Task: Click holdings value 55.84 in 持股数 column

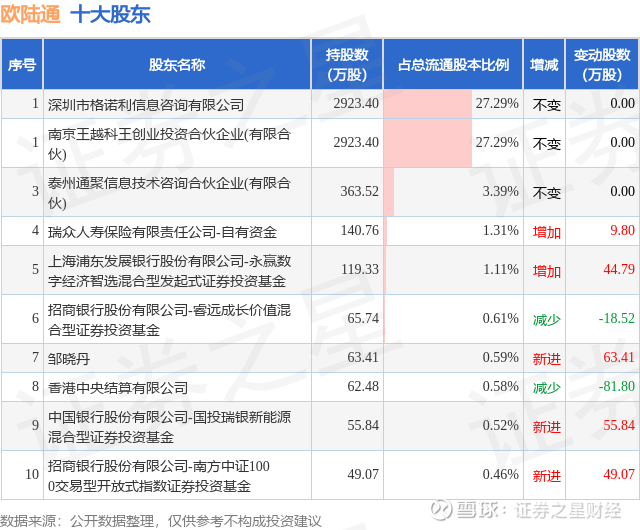Action: (x=363, y=425)
